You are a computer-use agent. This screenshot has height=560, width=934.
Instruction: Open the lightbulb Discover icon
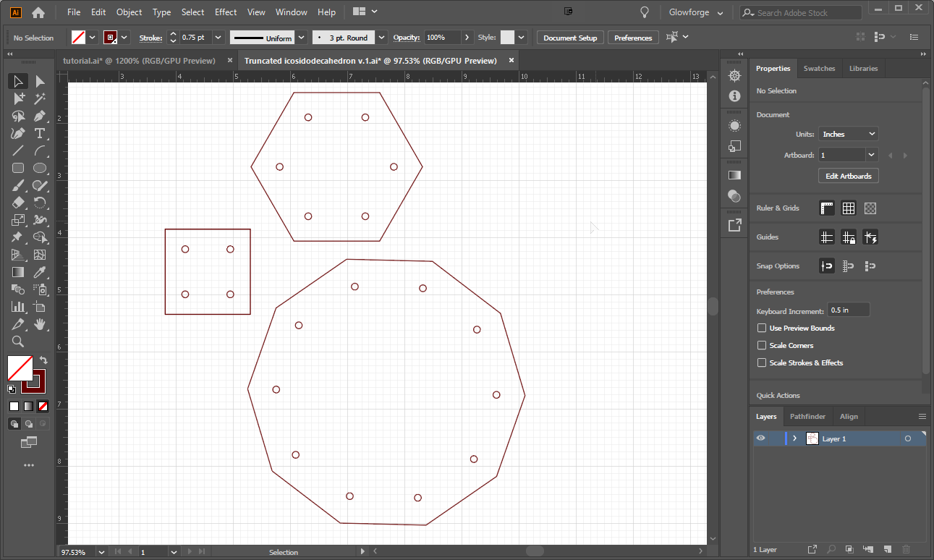(645, 12)
